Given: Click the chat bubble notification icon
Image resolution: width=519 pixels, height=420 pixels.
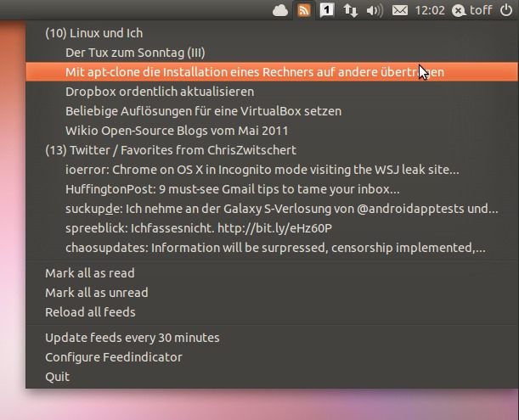Looking at the screenshot, I should (x=327, y=10).
